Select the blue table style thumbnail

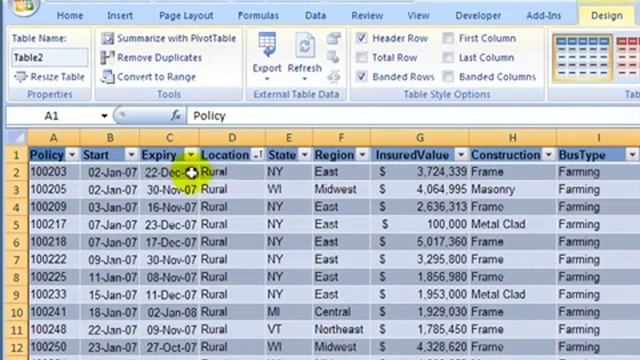(x=582, y=58)
